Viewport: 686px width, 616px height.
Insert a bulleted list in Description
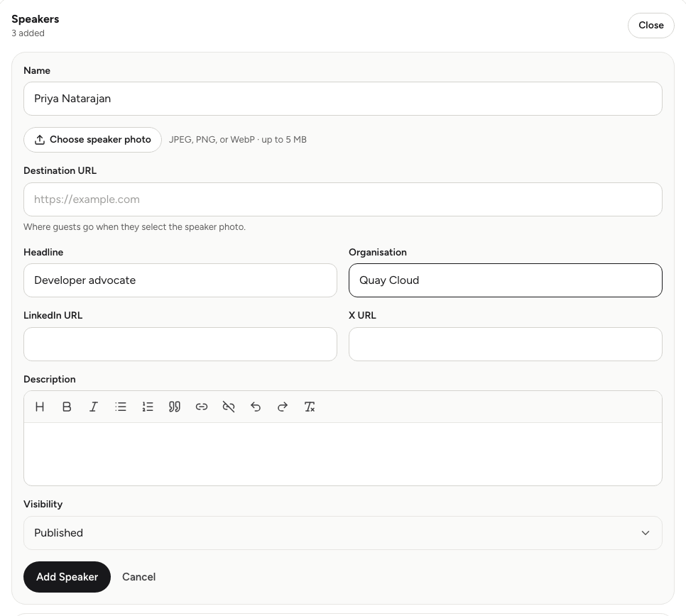(x=121, y=407)
